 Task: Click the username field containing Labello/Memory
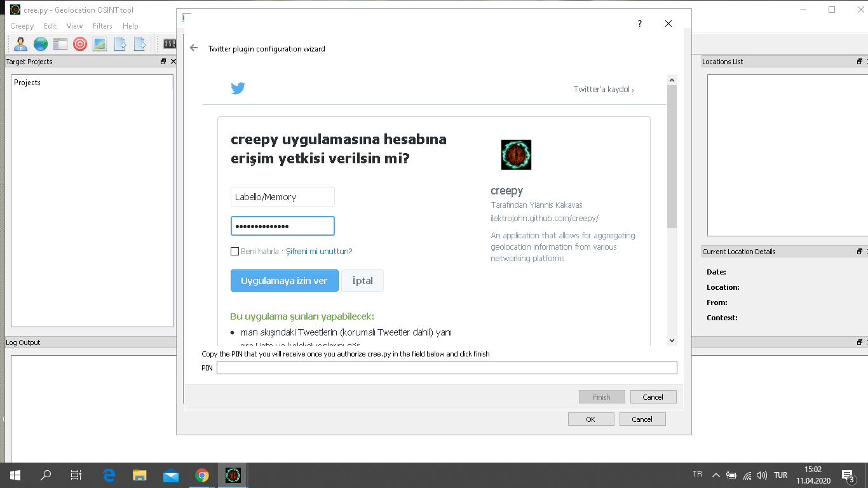point(283,197)
